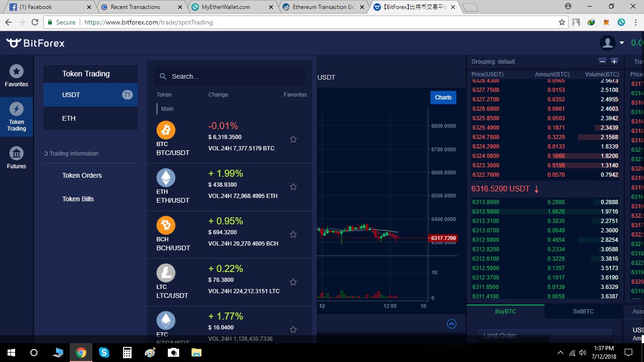Open the Futures sidebar section
The image size is (644, 362).
point(17,157)
